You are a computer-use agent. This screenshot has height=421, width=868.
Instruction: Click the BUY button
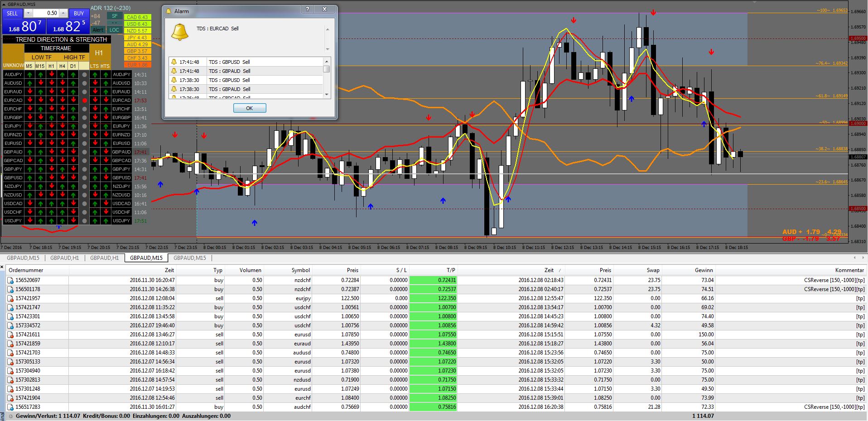79,13
